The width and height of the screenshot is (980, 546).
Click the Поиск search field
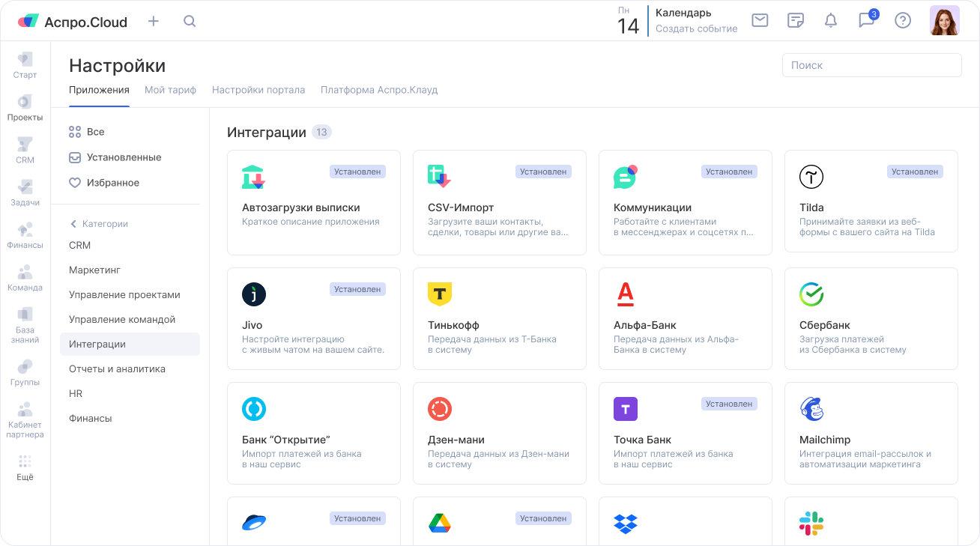pos(871,65)
